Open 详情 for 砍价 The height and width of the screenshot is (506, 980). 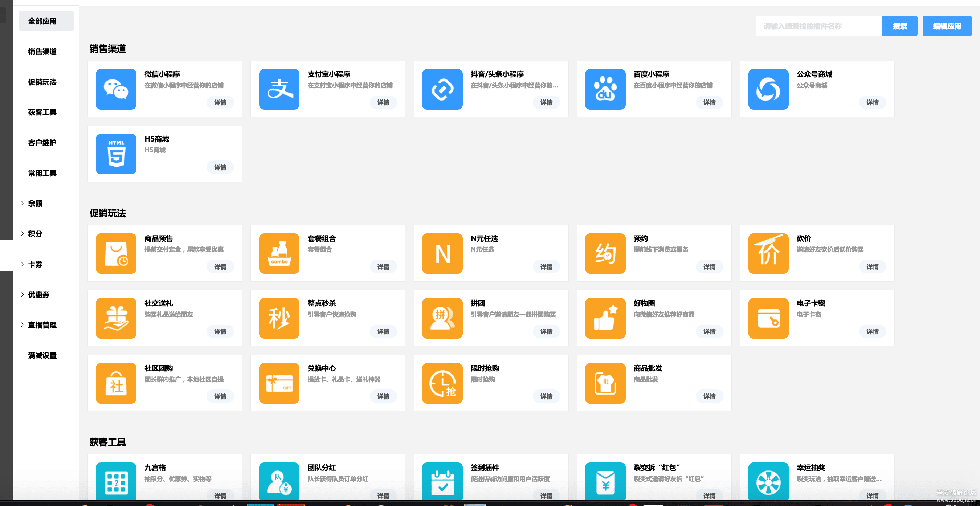click(873, 267)
